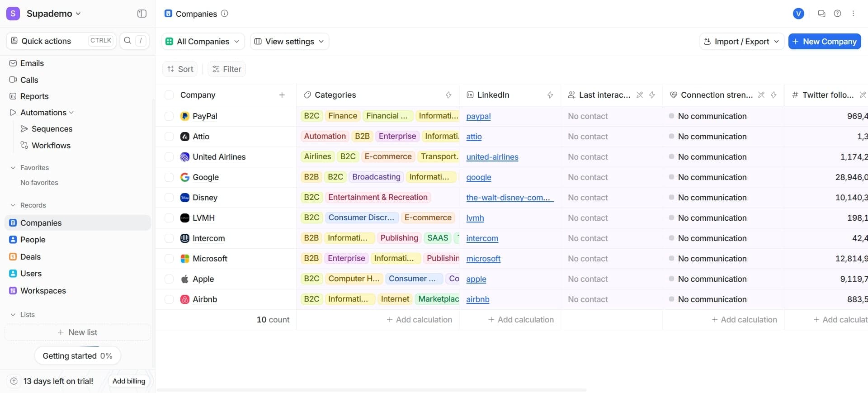Click the Add billing button
The width and height of the screenshot is (868, 393).
[x=129, y=381]
